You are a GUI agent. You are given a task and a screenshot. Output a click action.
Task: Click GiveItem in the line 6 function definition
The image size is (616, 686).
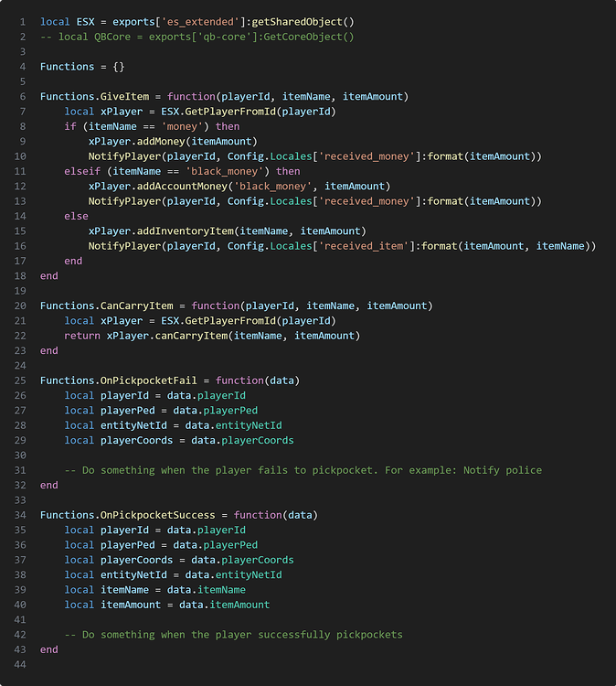[124, 96]
